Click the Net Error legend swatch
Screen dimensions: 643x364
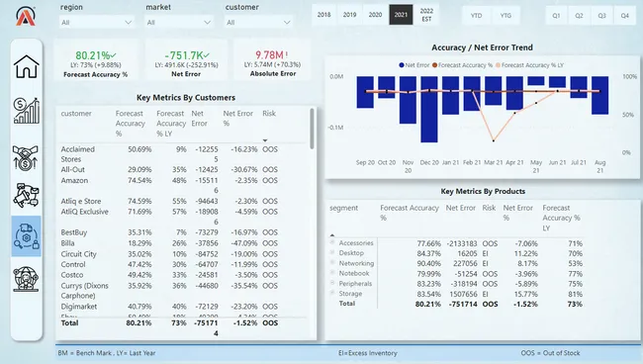(402, 64)
